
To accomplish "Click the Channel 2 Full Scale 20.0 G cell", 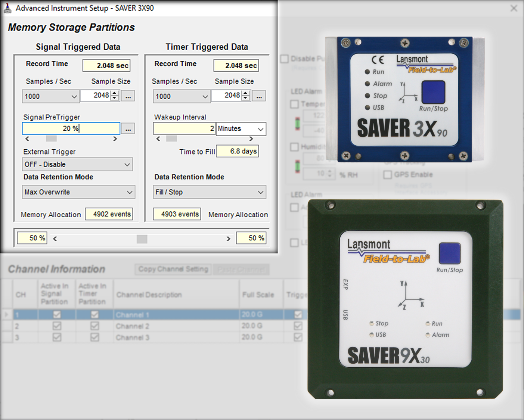I will coord(261,326).
